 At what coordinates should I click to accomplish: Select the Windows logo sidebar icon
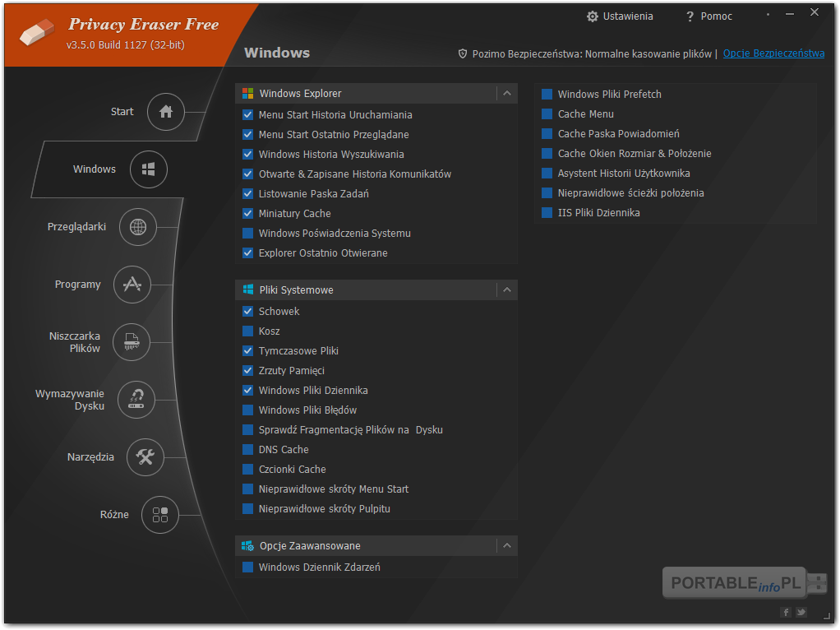click(149, 169)
